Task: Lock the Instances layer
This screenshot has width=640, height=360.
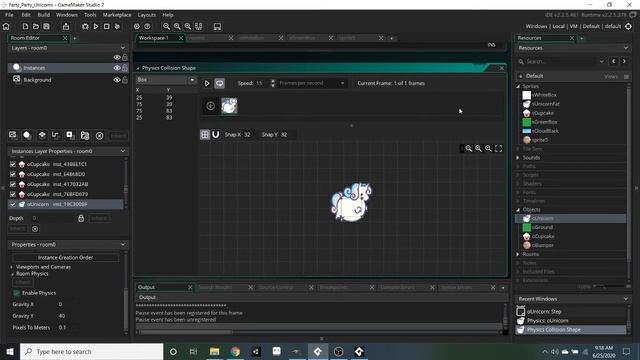Action: coord(125,68)
